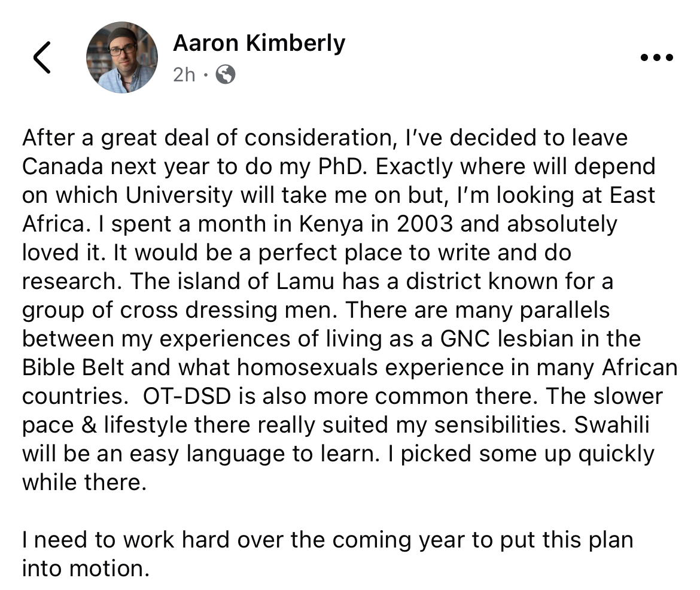Go back using the left arrow
Screen dimensions: 700x590
pyautogui.click(x=42, y=57)
